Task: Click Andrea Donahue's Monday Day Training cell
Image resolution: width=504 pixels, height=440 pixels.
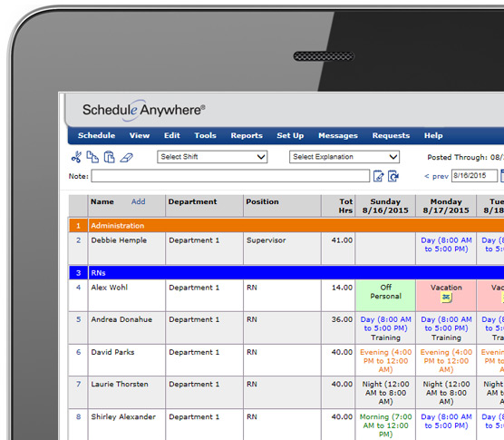Action: pos(446,328)
